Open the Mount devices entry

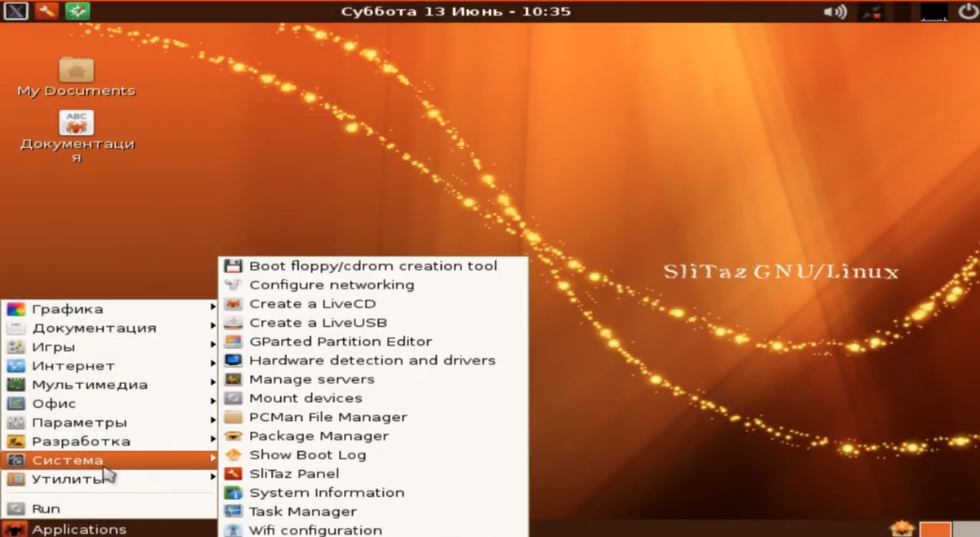(x=374, y=398)
